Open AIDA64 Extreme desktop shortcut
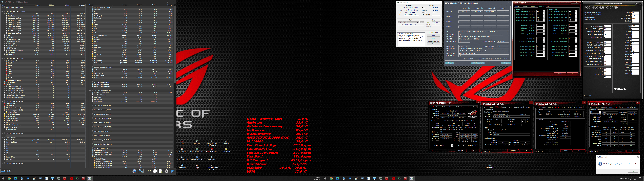644x181 pixels. 211,150
